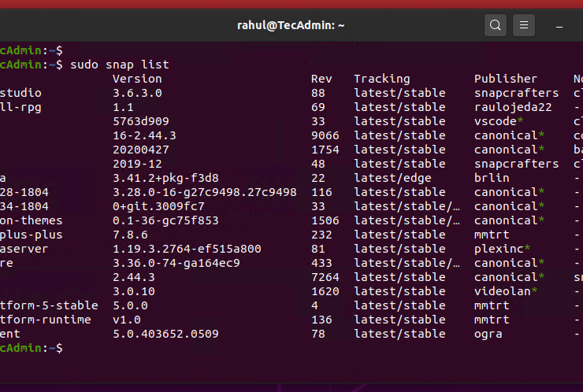
Task: Click the Version column header
Action: (137, 79)
